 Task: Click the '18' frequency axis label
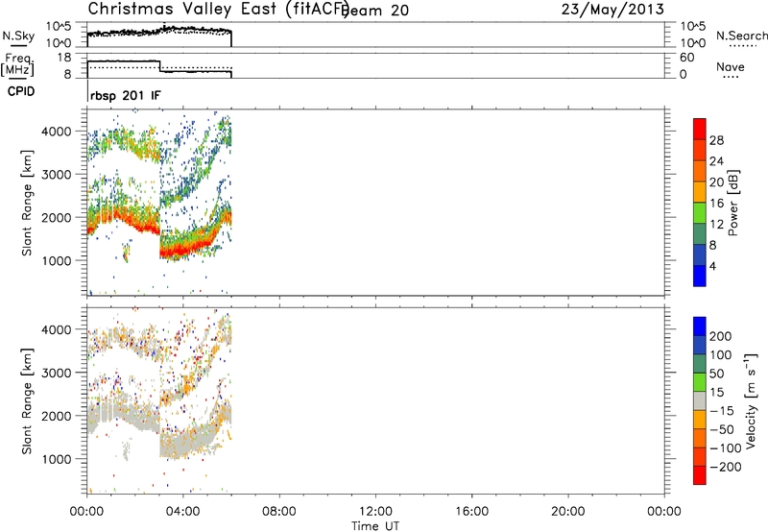[64, 58]
